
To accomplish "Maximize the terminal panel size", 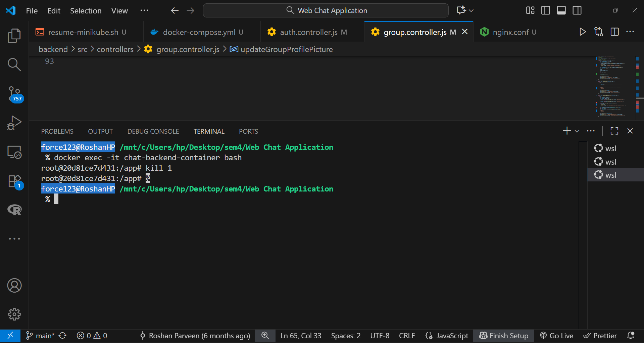I will (614, 131).
